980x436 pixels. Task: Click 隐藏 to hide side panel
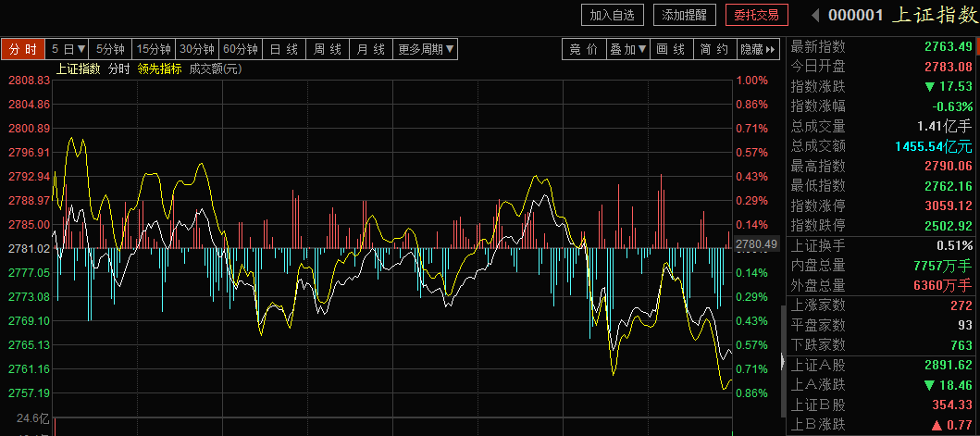[759, 49]
